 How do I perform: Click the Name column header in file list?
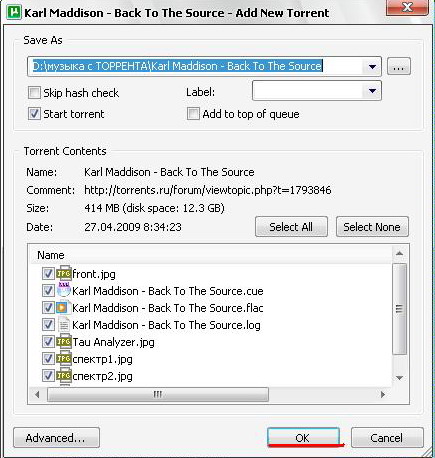coord(50,255)
